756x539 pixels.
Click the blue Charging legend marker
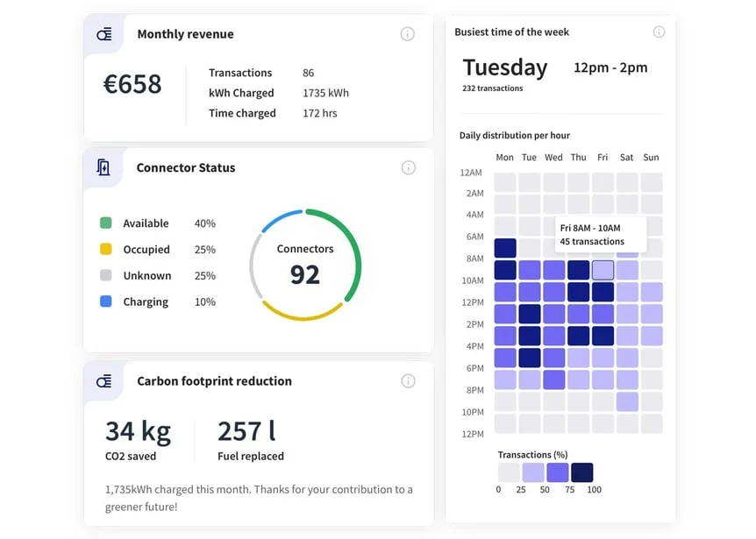click(106, 301)
